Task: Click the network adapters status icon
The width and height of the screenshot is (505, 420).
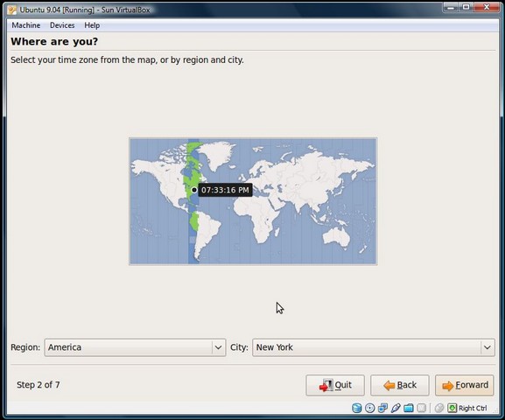Action: (383, 408)
